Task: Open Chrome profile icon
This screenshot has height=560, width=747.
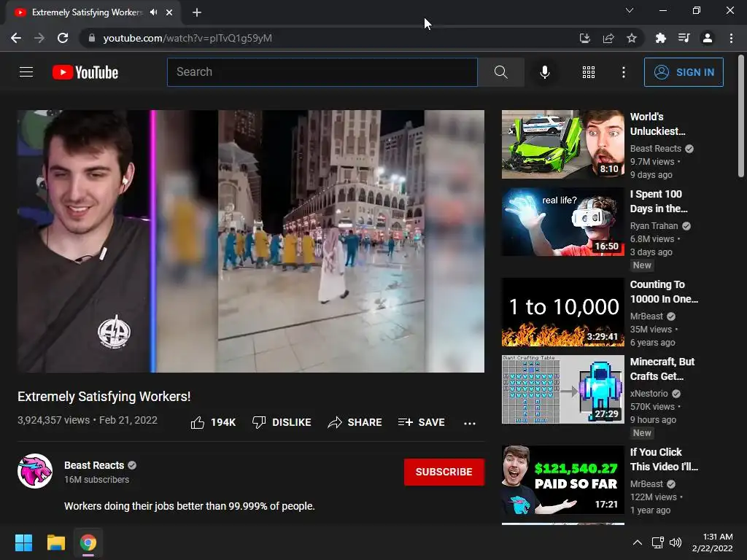Action: click(x=708, y=38)
